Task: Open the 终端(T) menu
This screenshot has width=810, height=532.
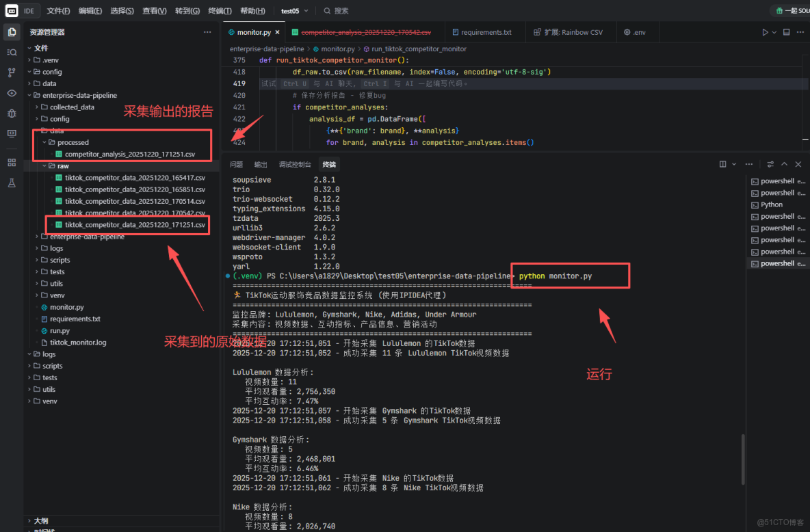Action: pyautogui.click(x=220, y=10)
